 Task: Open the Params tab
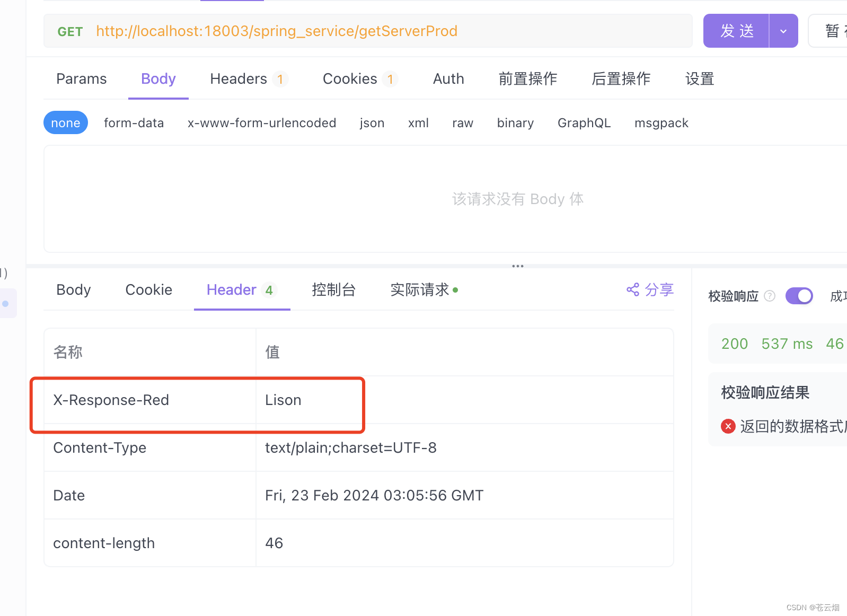tap(82, 78)
